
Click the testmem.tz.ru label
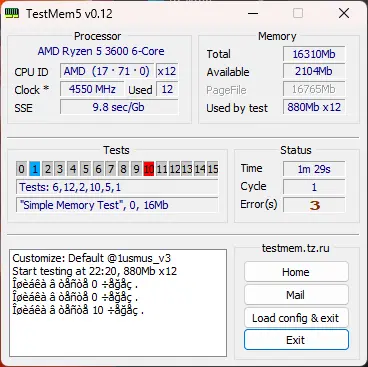point(296,248)
